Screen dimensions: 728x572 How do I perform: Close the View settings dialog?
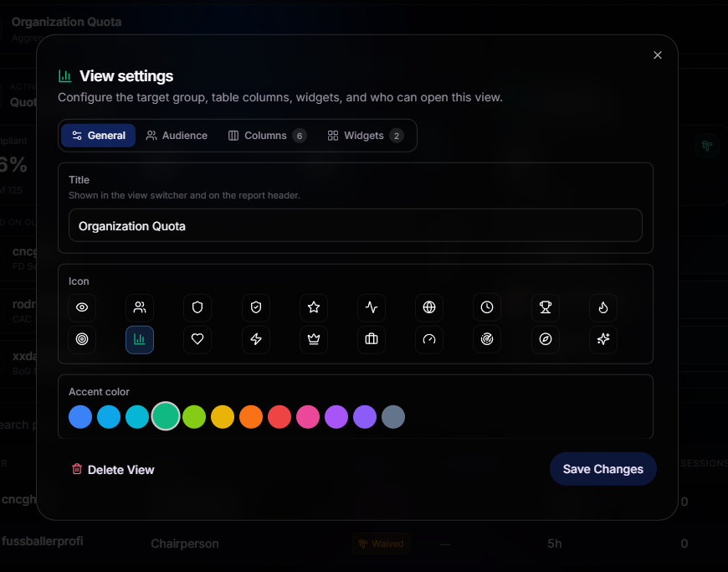pyautogui.click(x=658, y=55)
